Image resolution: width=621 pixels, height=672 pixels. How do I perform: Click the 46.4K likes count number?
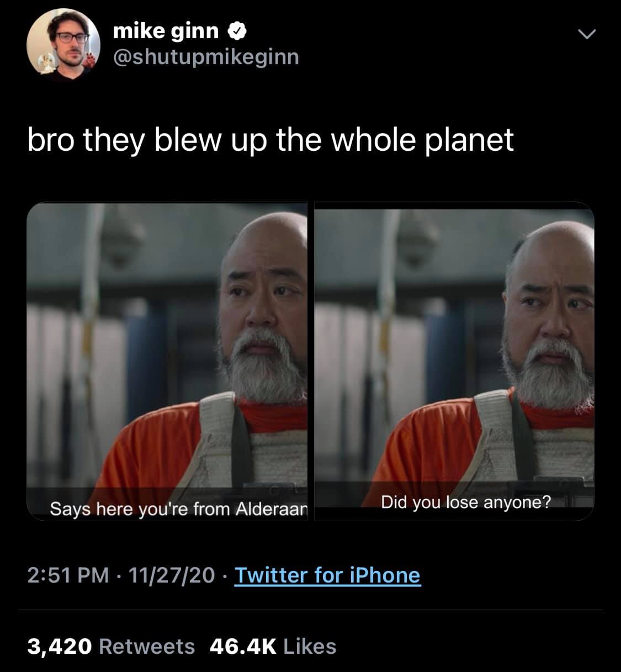point(243,647)
